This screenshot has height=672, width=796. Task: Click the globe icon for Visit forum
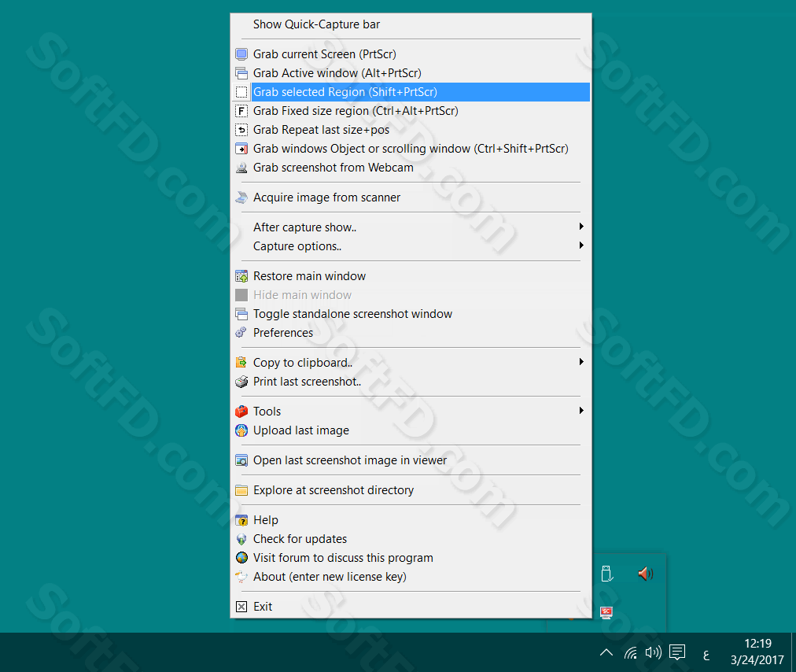pyautogui.click(x=241, y=558)
